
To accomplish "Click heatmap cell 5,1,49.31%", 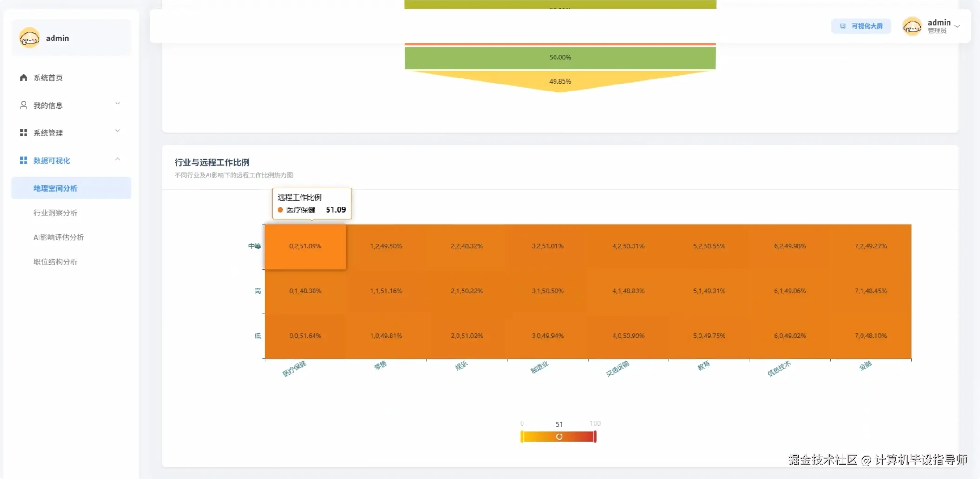I will 709,291.
